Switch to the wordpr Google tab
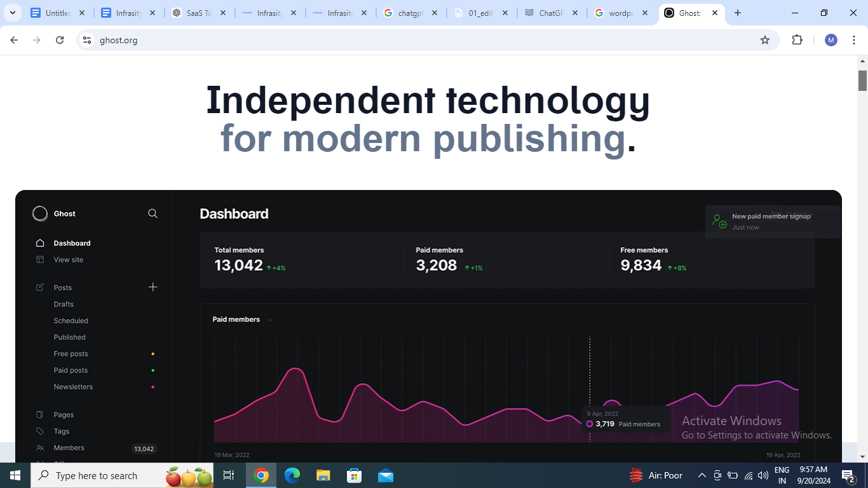The width and height of the screenshot is (868, 488). 621,13
